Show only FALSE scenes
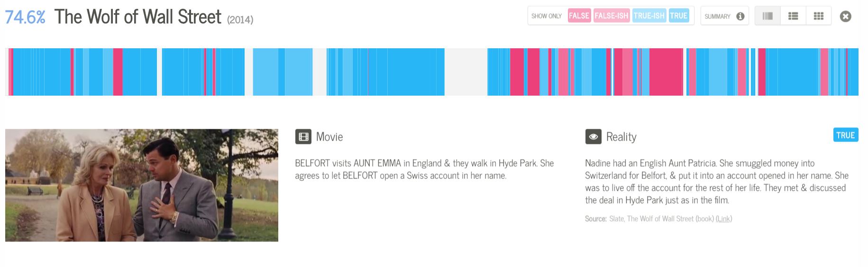Screen dimensions: 868x267 click(579, 16)
